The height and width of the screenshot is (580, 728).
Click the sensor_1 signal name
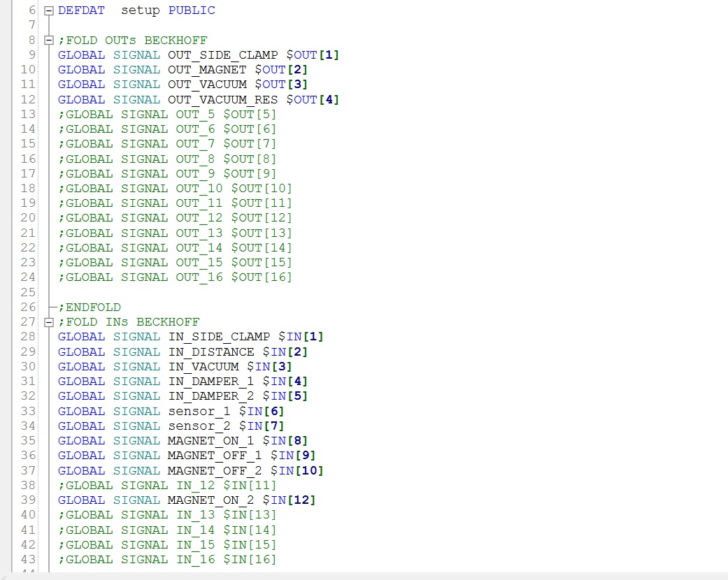pyautogui.click(x=199, y=411)
